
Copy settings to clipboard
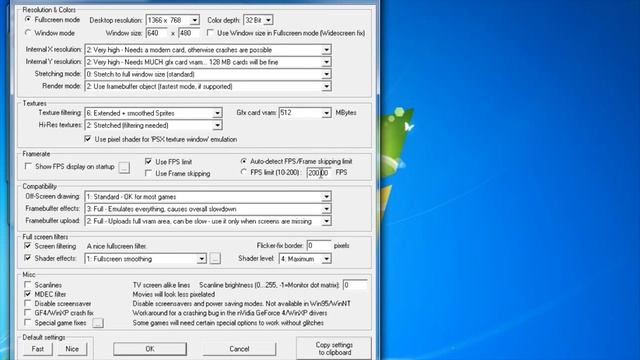334,348
